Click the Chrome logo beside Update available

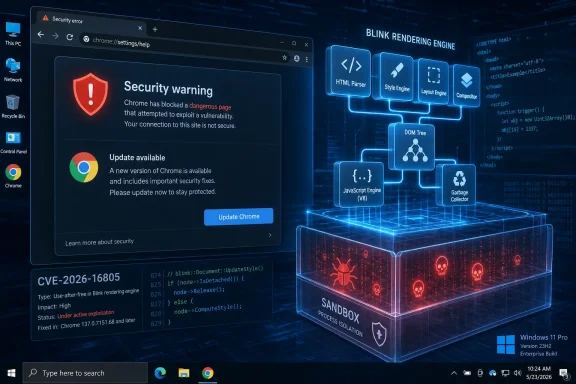pos(84,167)
